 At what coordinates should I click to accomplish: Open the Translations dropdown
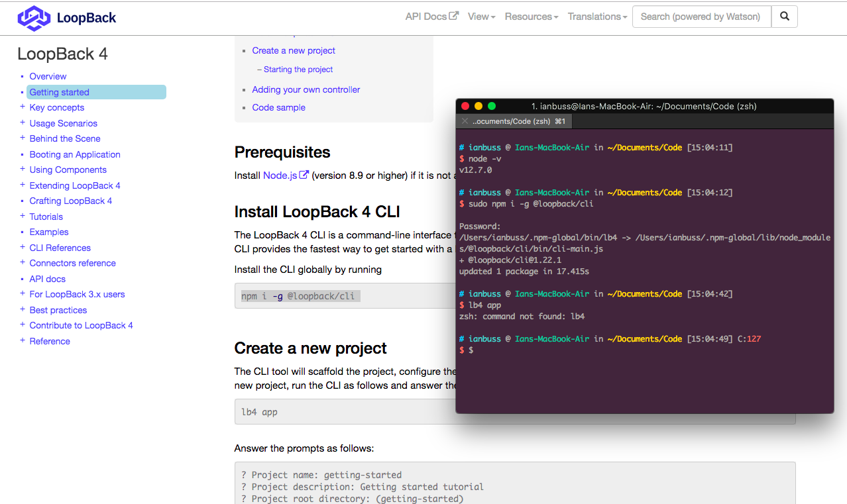coord(595,17)
